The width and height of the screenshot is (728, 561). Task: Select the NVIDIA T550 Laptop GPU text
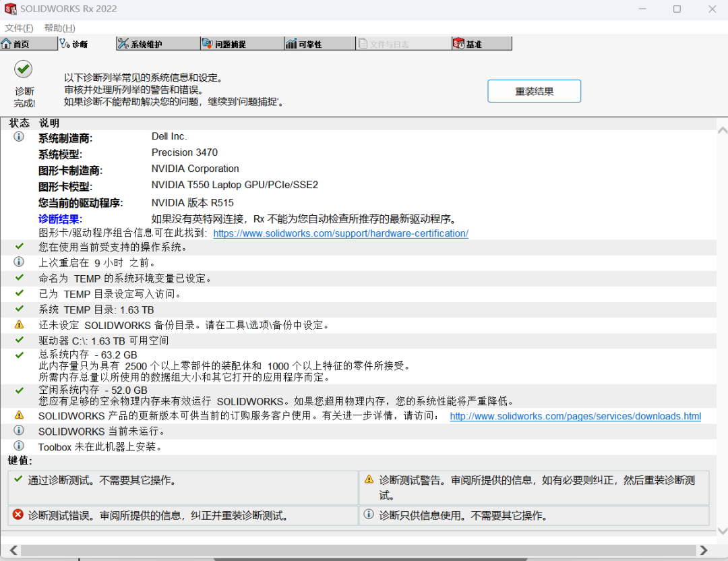[x=235, y=185]
